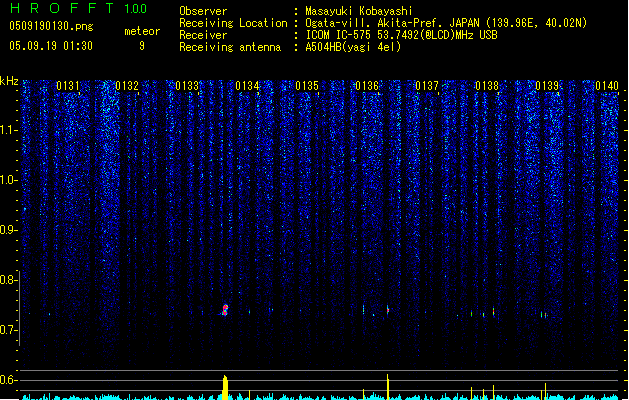The width and height of the screenshot is (629, 400).
Task: Click the 0.6 kHz axis tick label
Action: (8, 380)
